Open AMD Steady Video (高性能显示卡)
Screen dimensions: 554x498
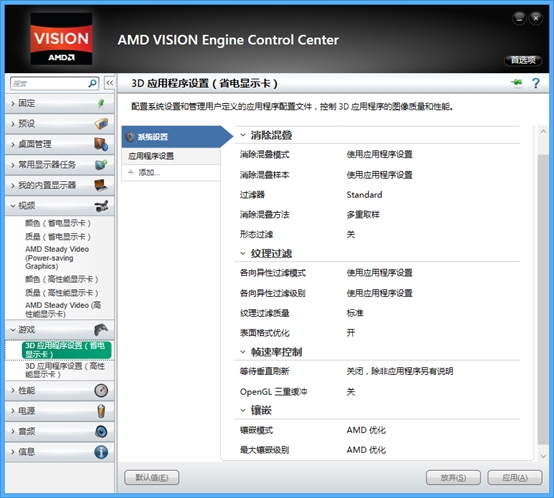click(x=63, y=309)
